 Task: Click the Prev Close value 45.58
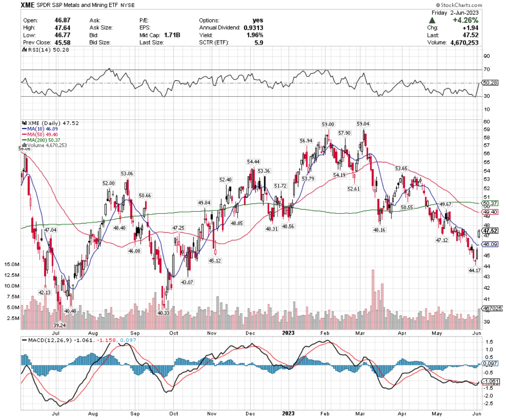click(63, 42)
